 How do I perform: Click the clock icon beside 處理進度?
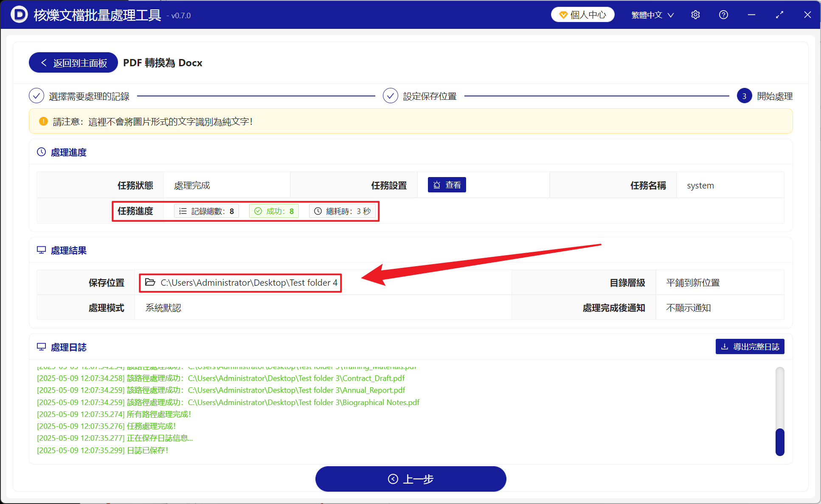(41, 152)
